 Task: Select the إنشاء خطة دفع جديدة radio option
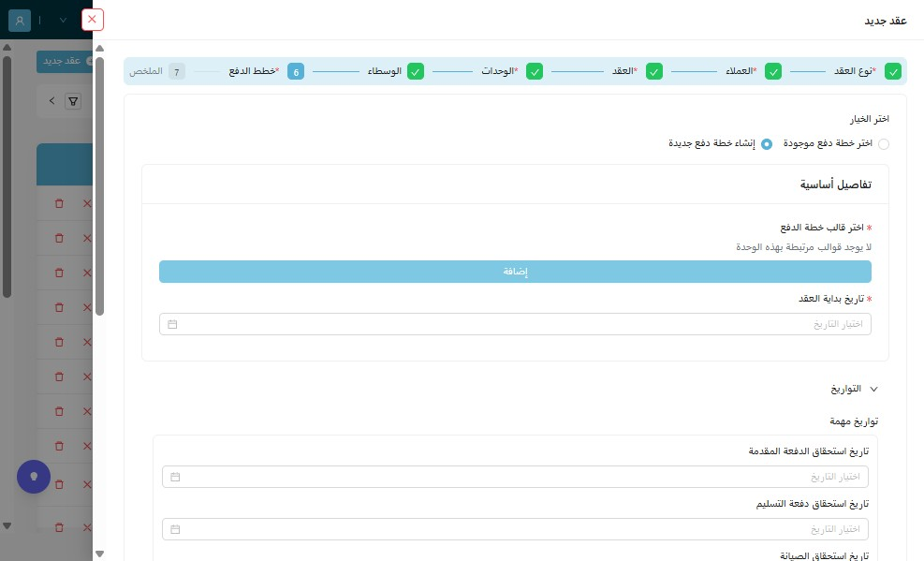[767, 144]
